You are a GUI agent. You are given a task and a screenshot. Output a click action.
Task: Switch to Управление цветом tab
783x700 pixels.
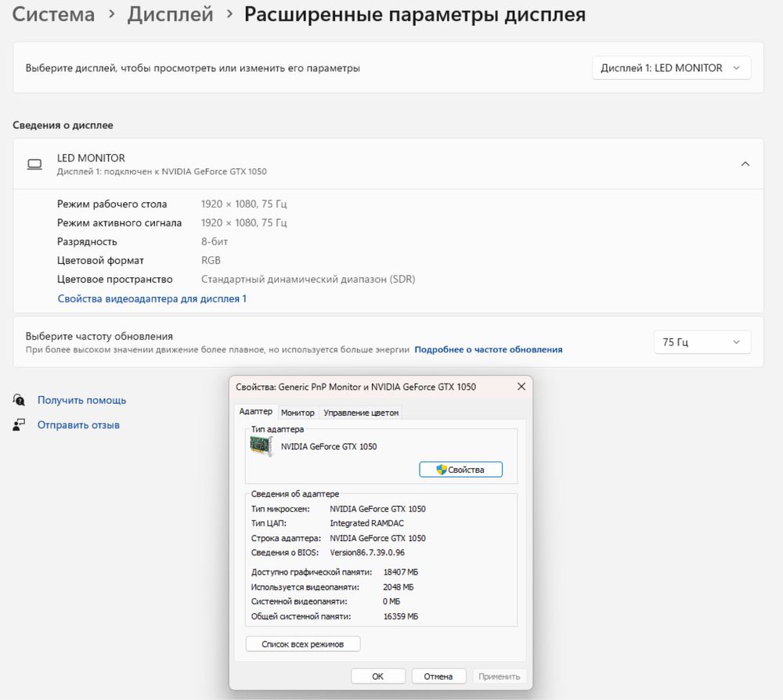tap(361, 413)
